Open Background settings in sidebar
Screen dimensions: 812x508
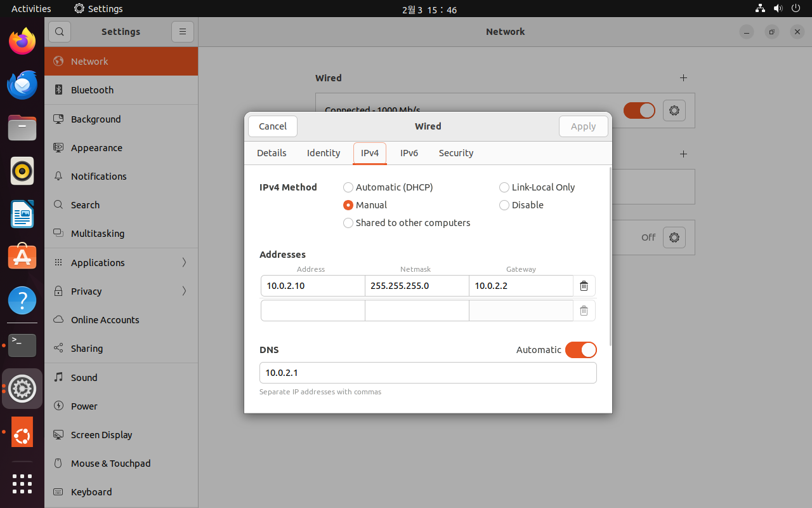[x=121, y=119]
